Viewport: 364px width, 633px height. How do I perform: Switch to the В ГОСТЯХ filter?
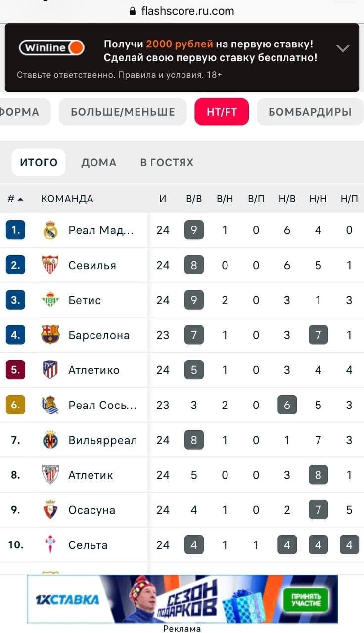(x=167, y=162)
